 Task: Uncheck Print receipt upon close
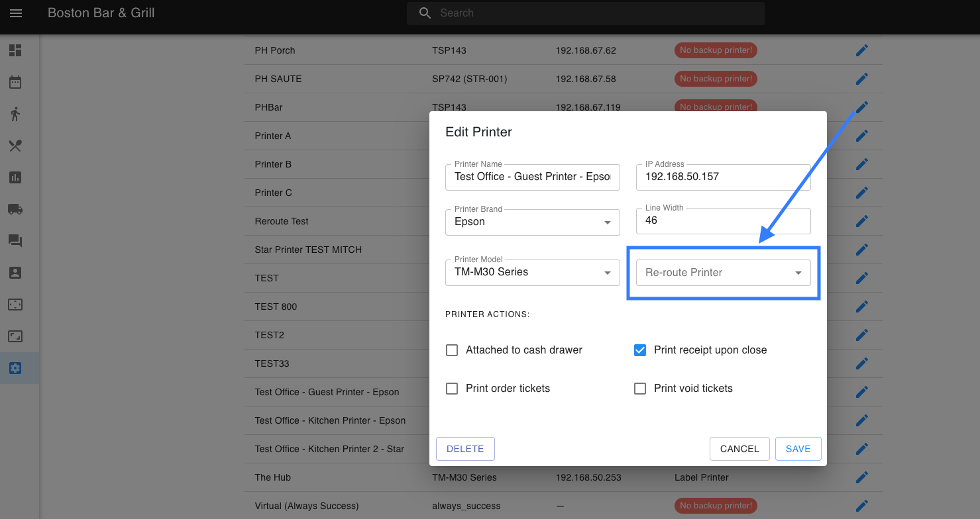pyautogui.click(x=640, y=350)
